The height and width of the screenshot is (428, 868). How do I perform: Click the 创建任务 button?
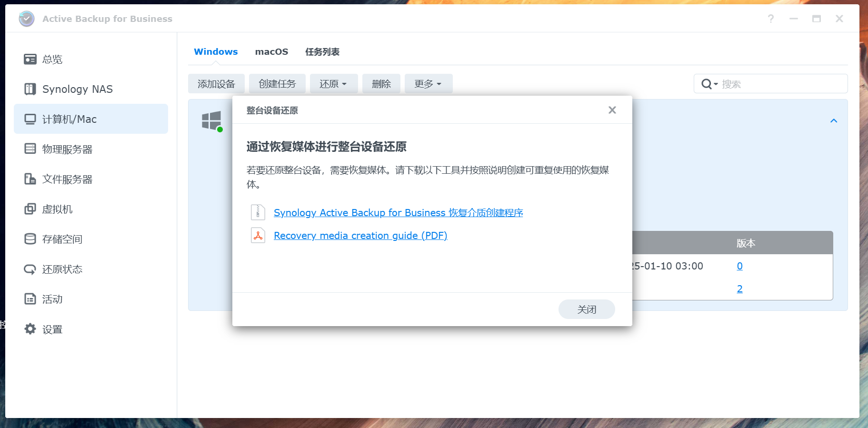277,84
